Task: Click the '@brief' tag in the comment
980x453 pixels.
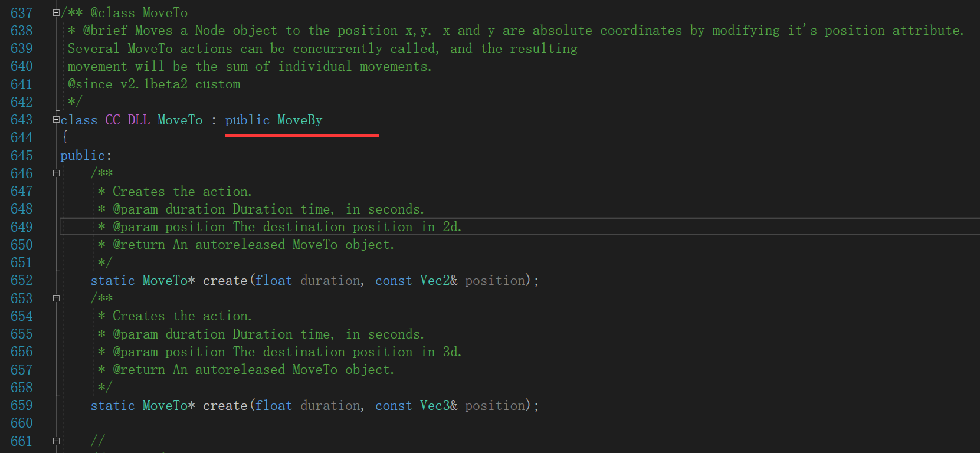Action: point(105,31)
